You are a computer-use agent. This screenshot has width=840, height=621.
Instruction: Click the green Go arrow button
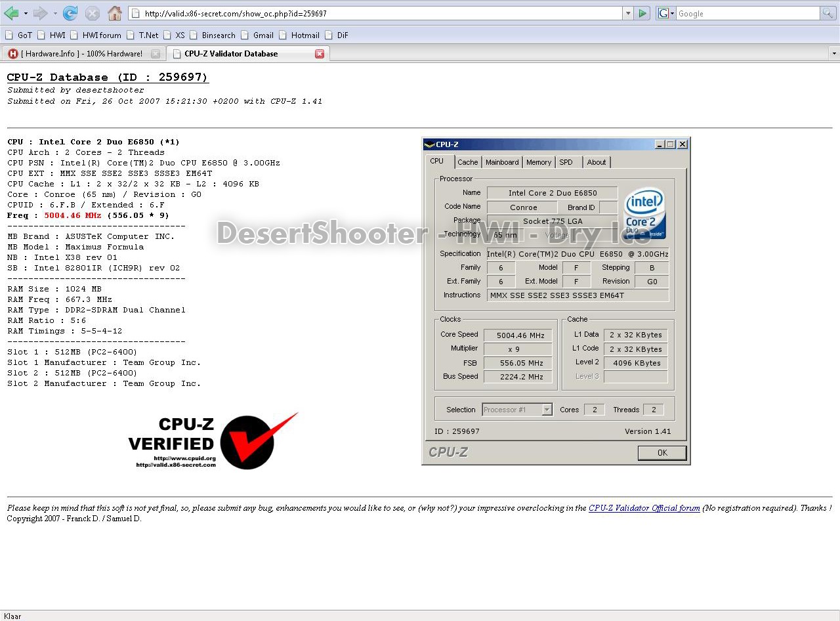point(643,13)
